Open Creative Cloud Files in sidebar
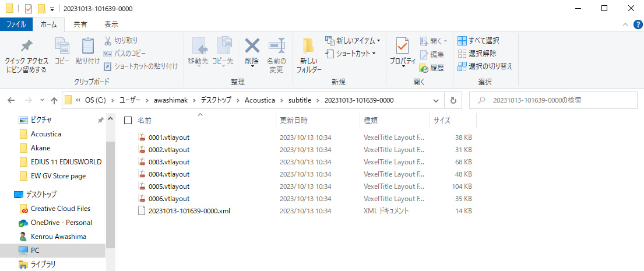This screenshot has width=644, height=271. click(x=61, y=209)
